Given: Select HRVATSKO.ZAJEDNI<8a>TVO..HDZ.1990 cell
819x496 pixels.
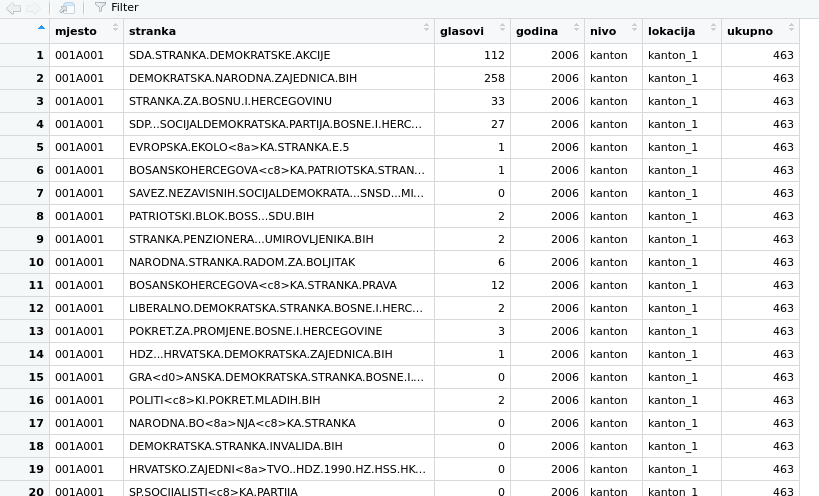Looking at the screenshot, I should pos(279,469).
